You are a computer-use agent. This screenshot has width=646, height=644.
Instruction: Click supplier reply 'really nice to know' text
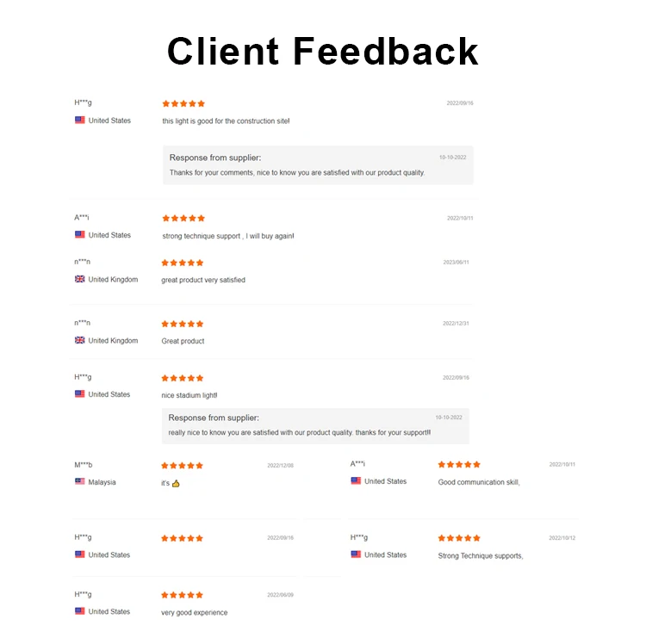[x=300, y=432]
